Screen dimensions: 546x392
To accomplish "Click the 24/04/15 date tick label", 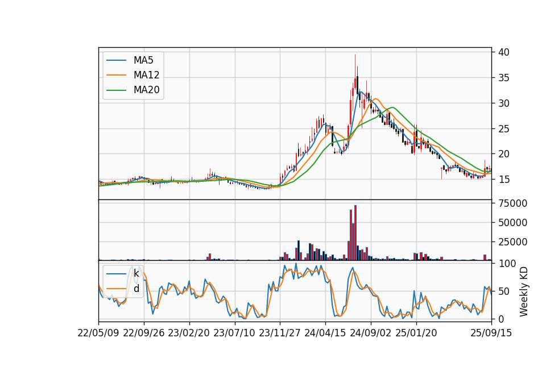I will 325,333.
